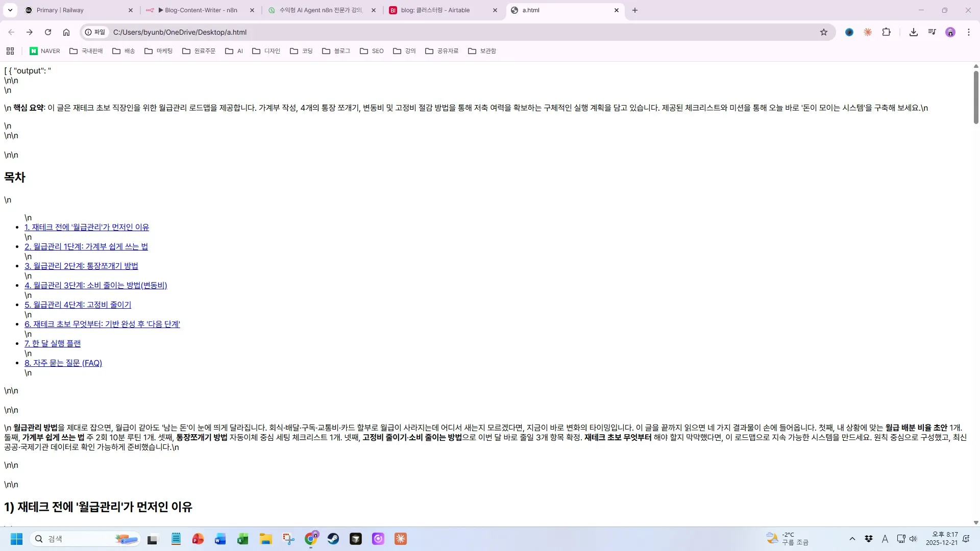Click the Claude extension starburst icon
This screenshot has height=551, width=980.
click(x=867, y=32)
